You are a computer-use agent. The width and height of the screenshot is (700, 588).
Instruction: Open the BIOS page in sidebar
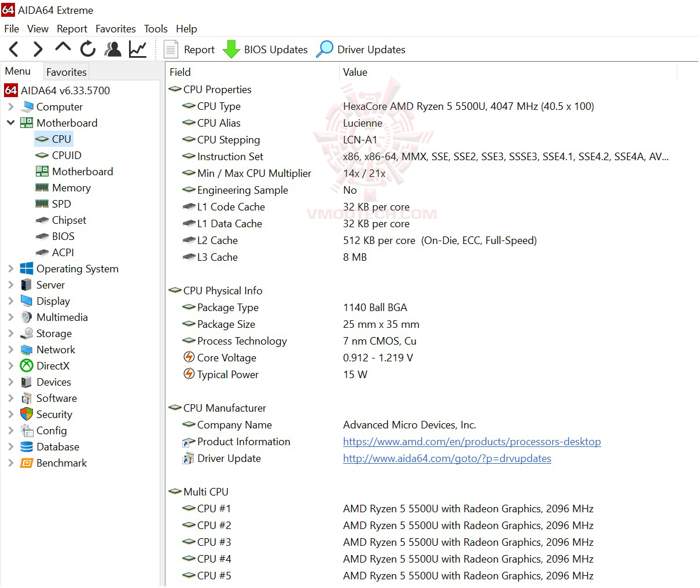(x=56, y=236)
